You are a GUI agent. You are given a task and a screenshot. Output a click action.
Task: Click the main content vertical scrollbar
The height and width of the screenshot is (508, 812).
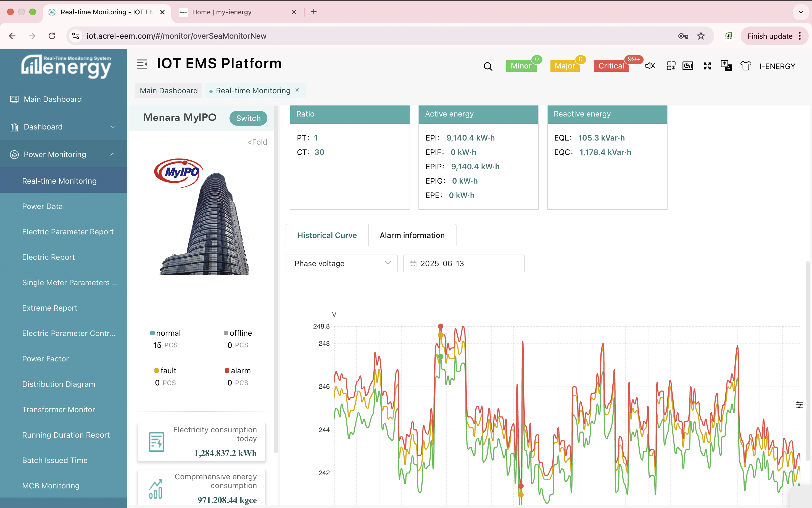[x=808, y=361]
